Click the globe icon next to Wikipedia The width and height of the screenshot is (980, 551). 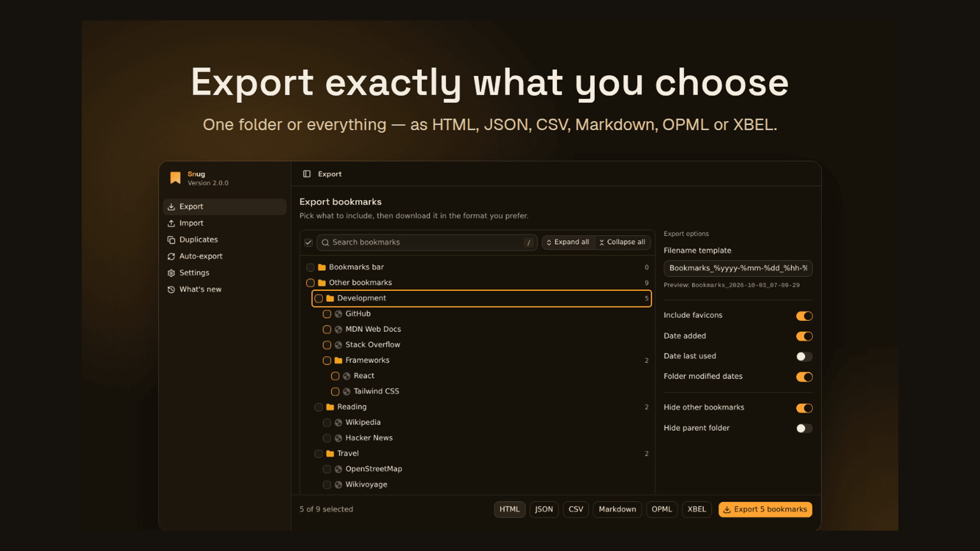(x=338, y=422)
